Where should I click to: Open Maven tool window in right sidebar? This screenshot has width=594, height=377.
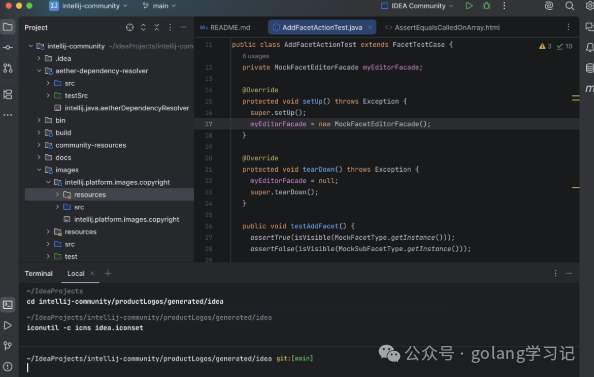pyautogui.click(x=589, y=89)
